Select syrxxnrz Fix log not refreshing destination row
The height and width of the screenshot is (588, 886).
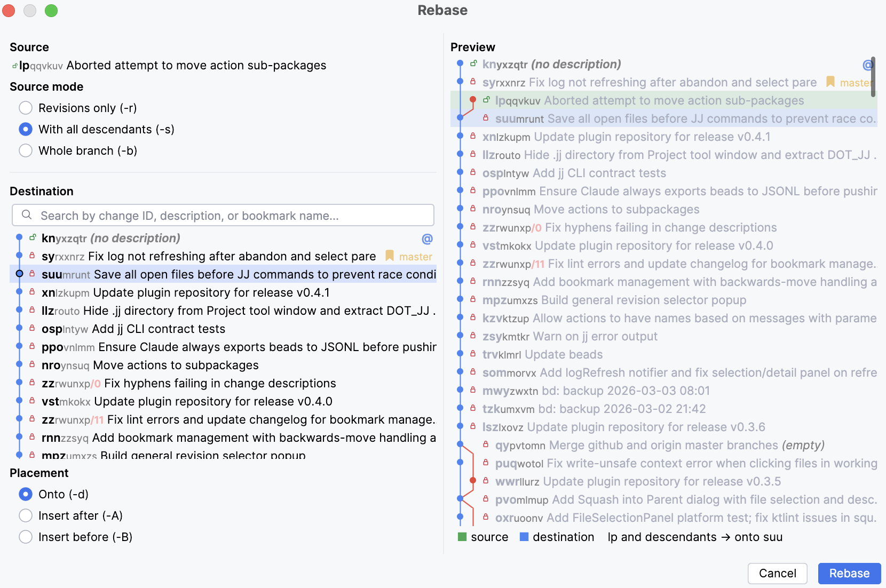tap(223, 256)
